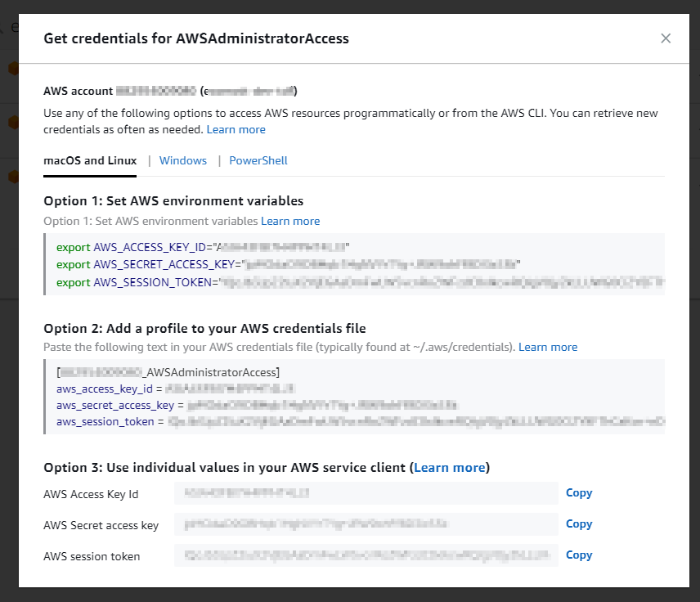
Task: Click the bold 'Option 1: Set AWS environment variables' heading
Action: click(173, 201)
